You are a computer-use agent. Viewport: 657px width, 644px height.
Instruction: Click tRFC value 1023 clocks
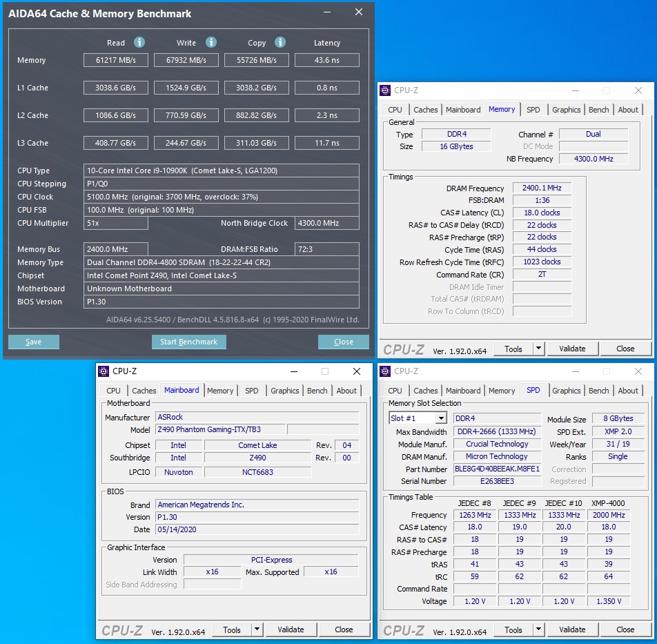pyautogui.click(x=542, y=262)
